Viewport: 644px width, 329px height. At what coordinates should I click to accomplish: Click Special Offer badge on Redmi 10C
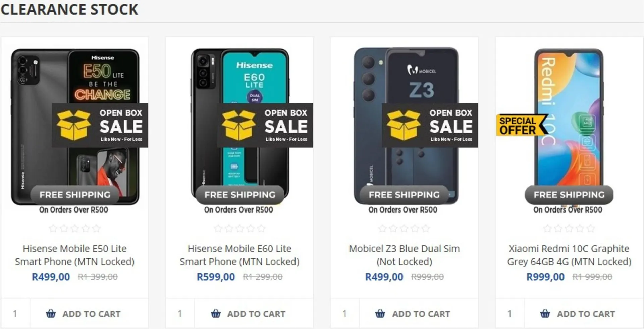522,125
